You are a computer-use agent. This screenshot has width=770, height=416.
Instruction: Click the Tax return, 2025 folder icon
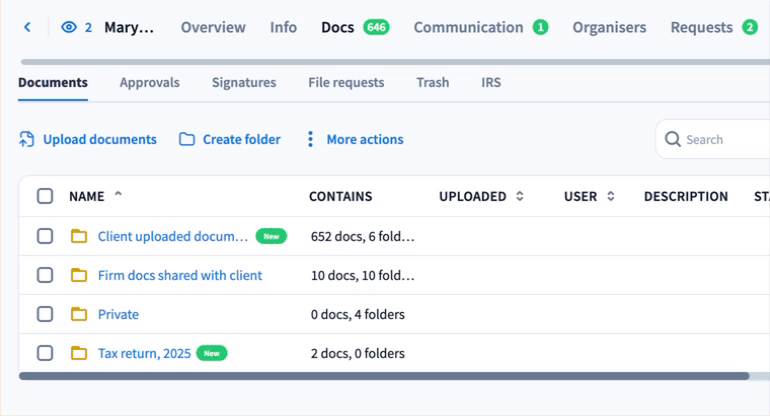(x=79, y=353)
